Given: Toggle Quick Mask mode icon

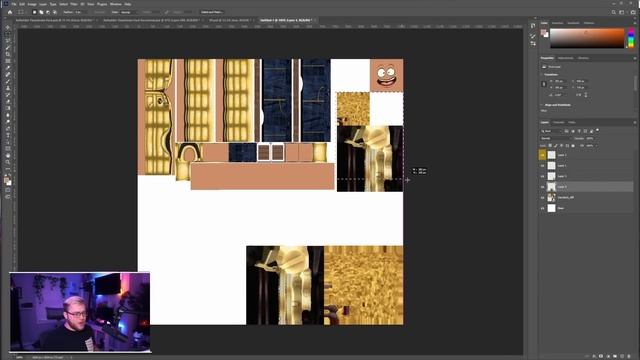Looking at the screenshot, I should [8, 190].
